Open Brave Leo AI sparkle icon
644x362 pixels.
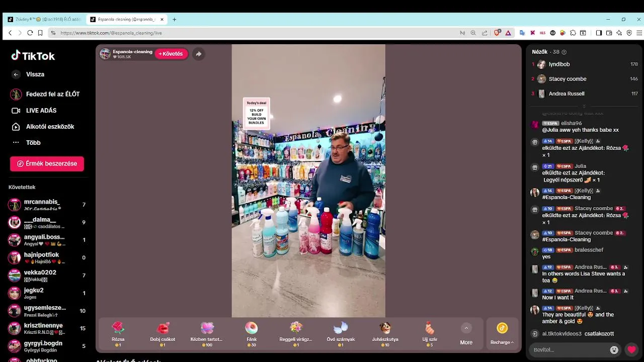[619, 33]
